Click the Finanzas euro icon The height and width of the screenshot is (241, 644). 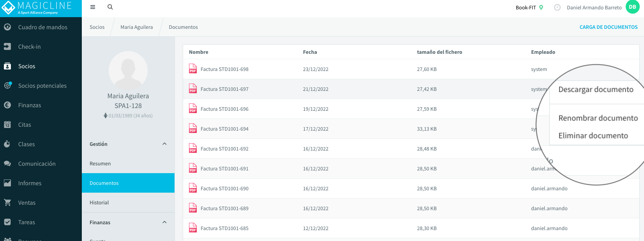[7, 105]
